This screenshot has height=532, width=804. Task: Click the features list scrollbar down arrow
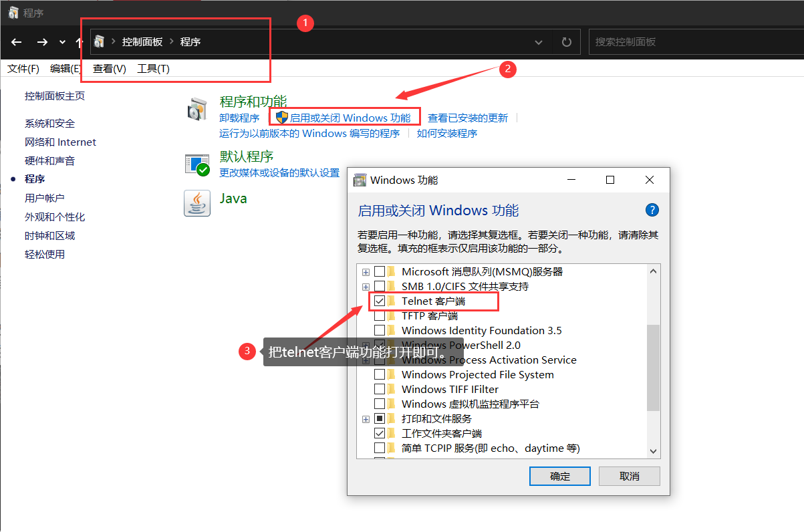point(654,452)
